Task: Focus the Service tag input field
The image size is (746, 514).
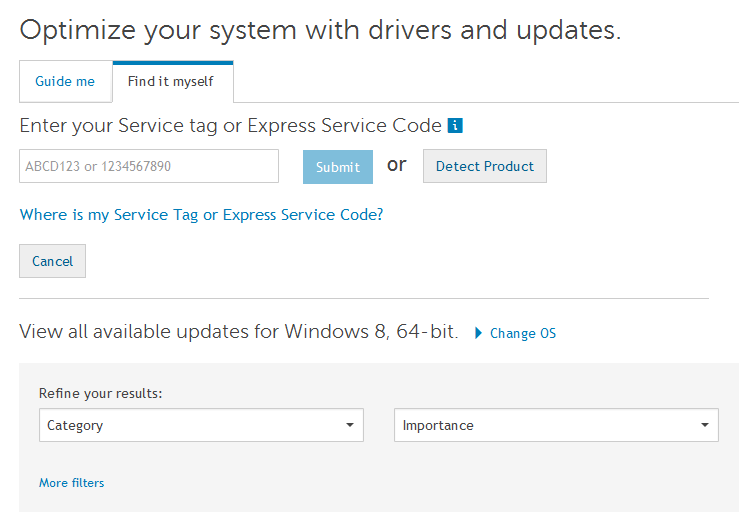Action: click(x=149, y=166)
